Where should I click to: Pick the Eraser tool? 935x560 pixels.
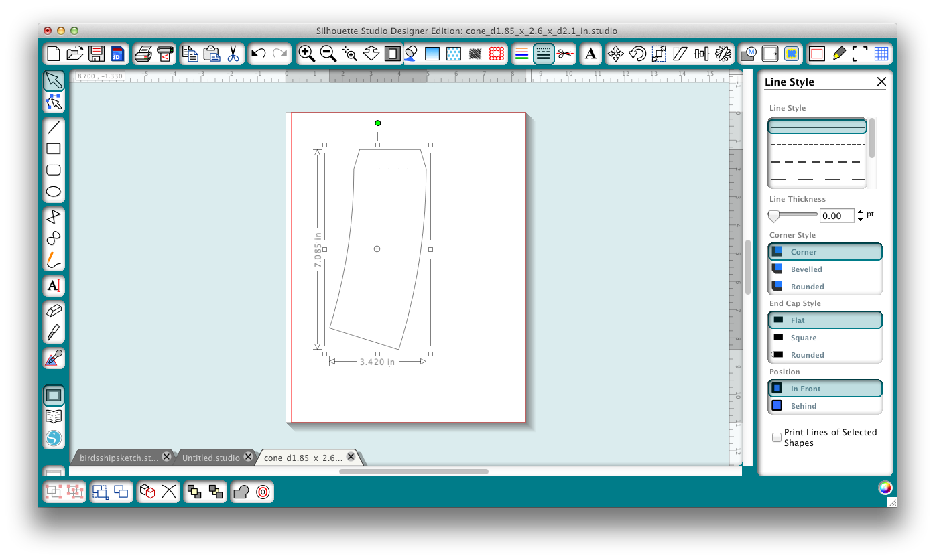[x=54, y=309]
